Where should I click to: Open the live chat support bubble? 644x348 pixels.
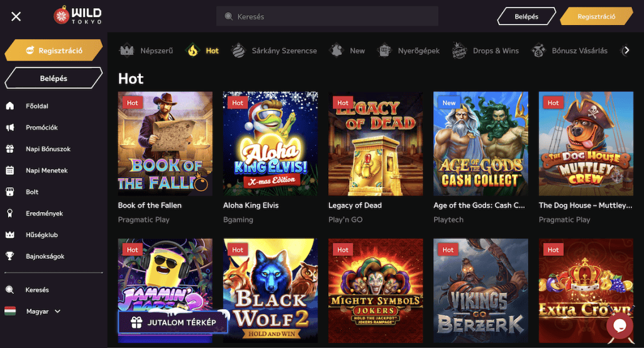point(619,325)
